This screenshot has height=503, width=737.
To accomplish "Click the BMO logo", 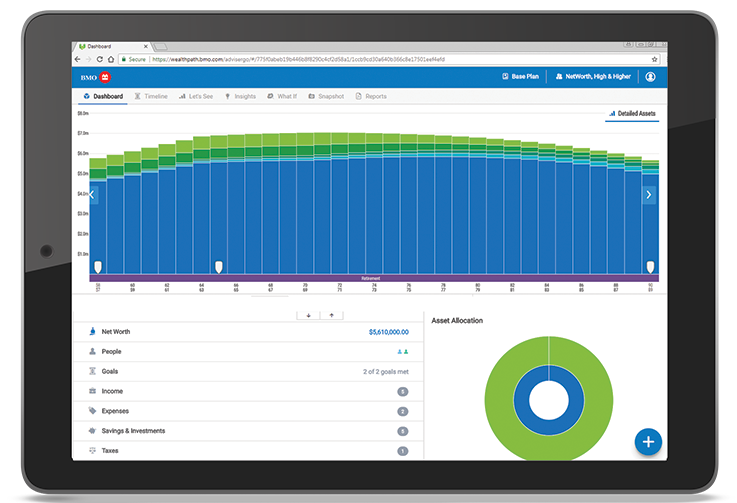I will pyautogui.click(x=96, y=76).
